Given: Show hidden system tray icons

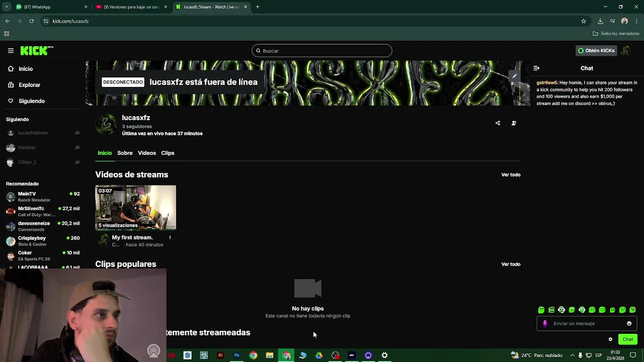Looking at the screenshot, I should click(x=572, y=355).
